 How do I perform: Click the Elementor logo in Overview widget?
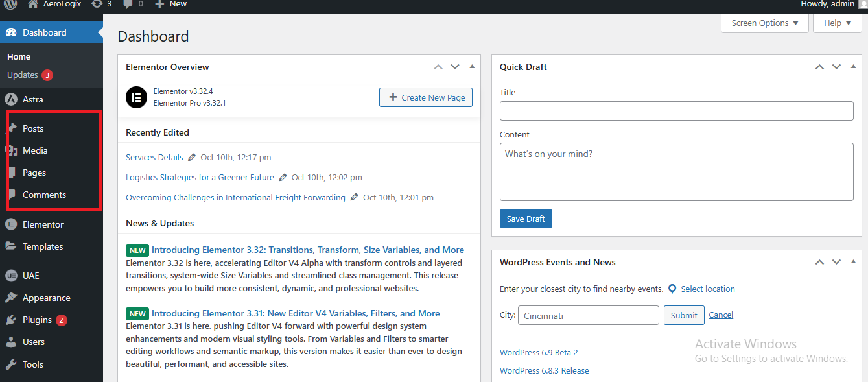pos(136,97)
